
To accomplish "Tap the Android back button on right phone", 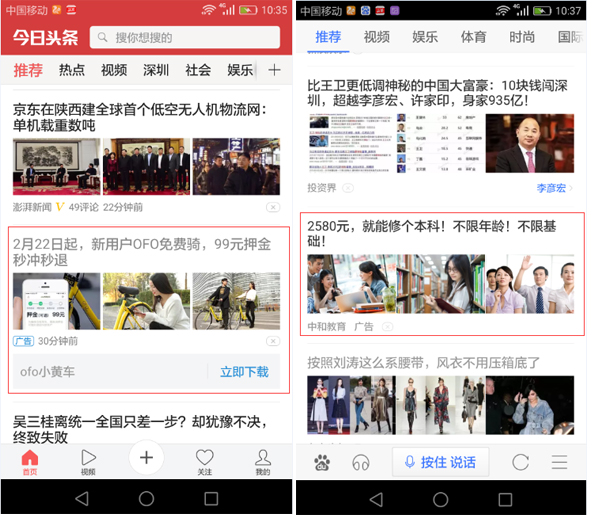I will [x=376, y=499].
